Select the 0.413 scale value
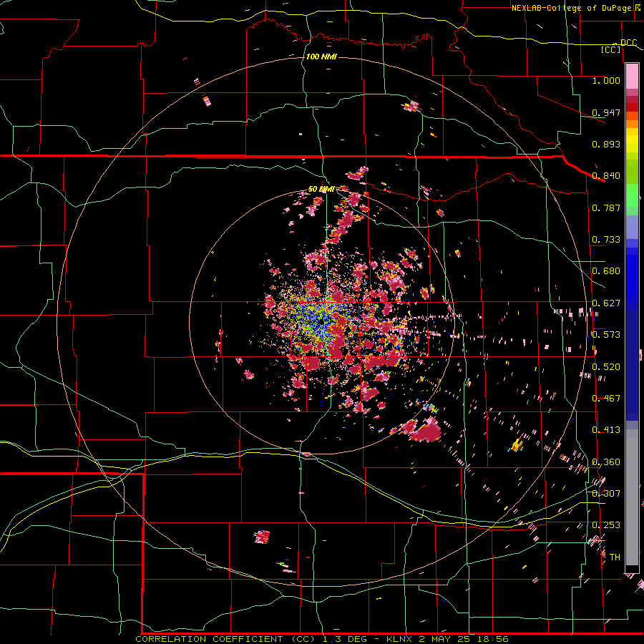This screenshot has height=644, width=644. pos(606,430)
